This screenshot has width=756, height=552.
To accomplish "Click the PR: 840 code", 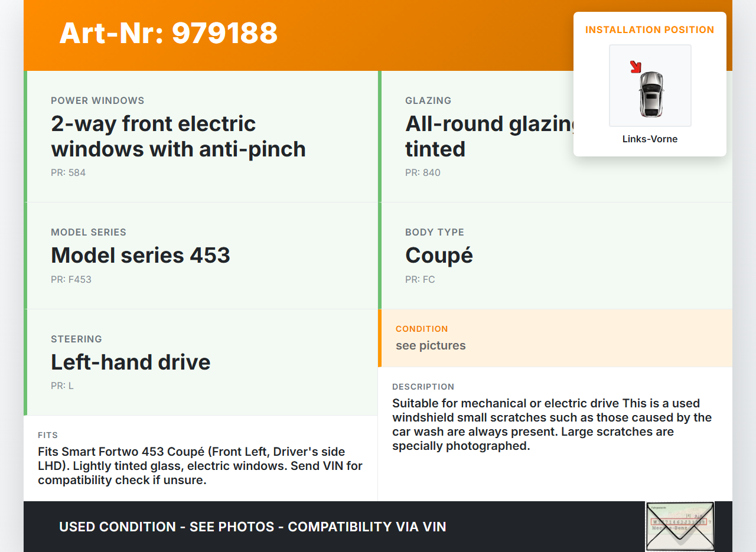I will (423, 173).
